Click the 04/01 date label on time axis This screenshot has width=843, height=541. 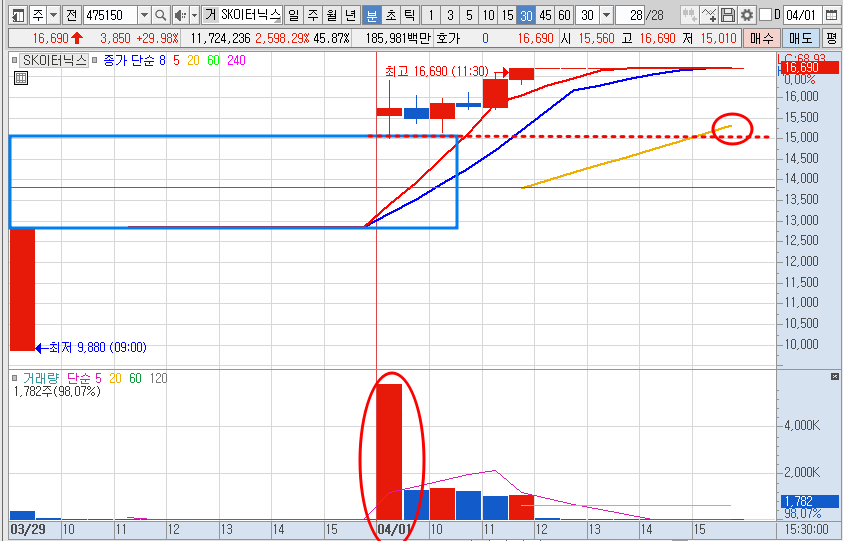click(x=393, y=529)
